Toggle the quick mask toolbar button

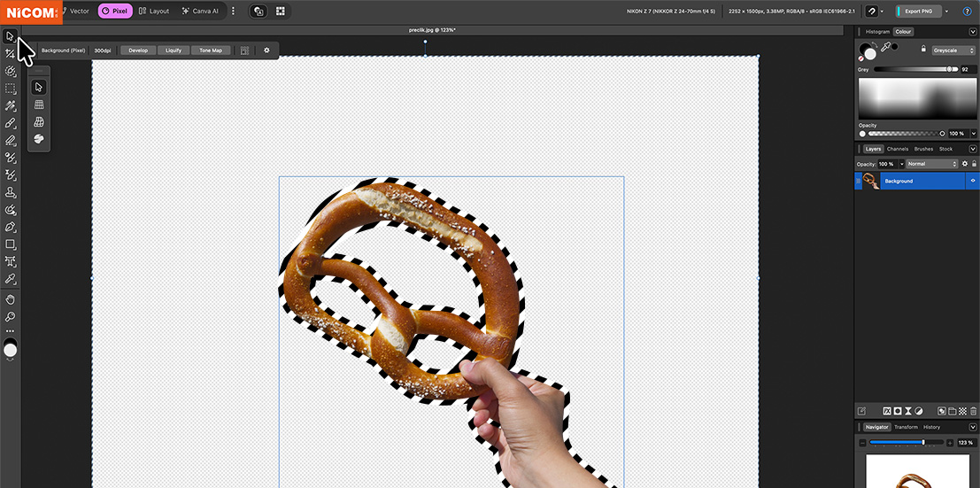(259, 12)
